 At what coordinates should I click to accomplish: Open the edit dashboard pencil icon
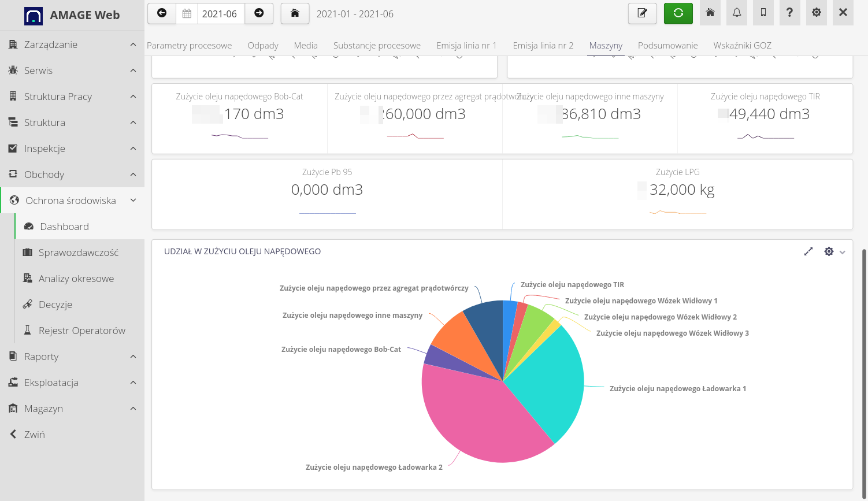642,13
